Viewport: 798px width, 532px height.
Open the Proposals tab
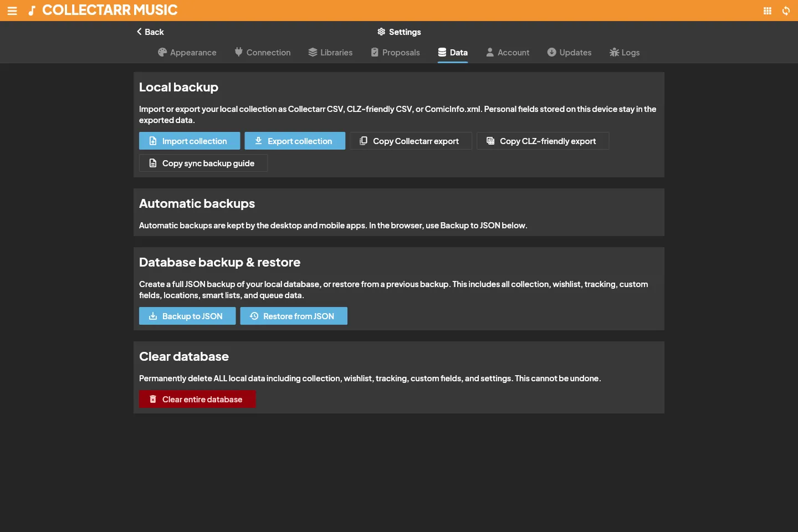tap(395, 52)
